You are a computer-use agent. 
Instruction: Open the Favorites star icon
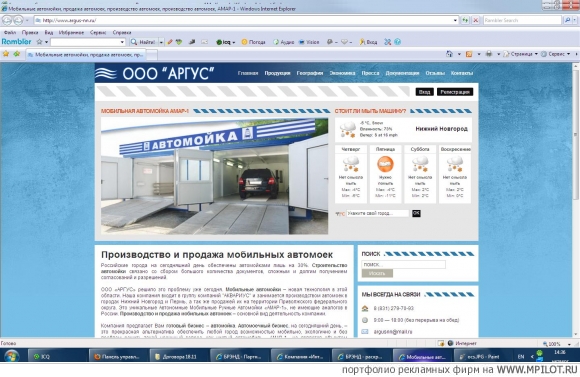point(6,54)
